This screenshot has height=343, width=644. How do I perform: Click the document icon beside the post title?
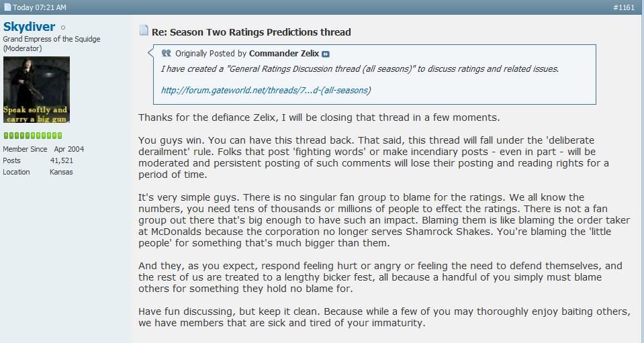coord(143,30)
